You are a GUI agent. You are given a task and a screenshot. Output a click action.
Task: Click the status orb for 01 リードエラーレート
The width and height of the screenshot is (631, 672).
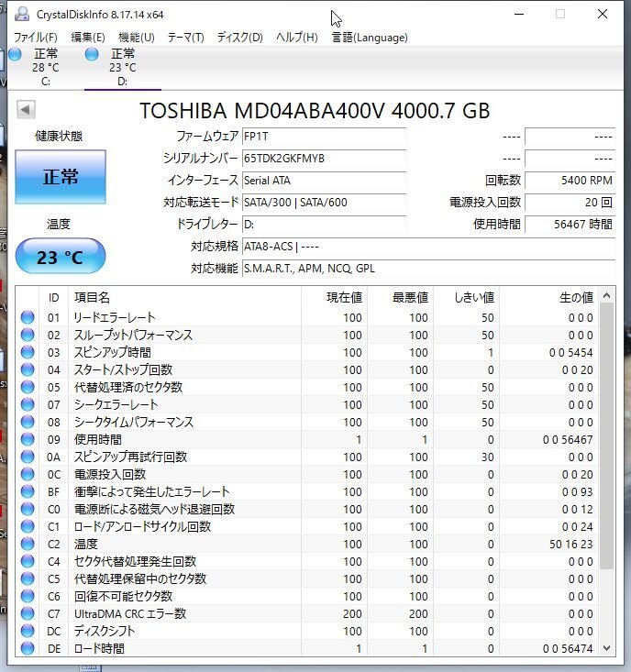click(x=28, y=317)
